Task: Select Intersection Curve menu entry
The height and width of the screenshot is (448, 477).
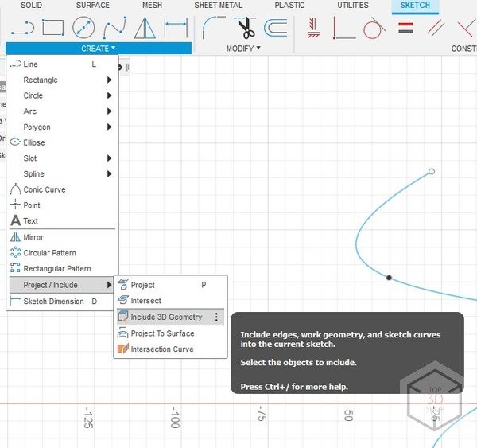Action: pos(161,349)
